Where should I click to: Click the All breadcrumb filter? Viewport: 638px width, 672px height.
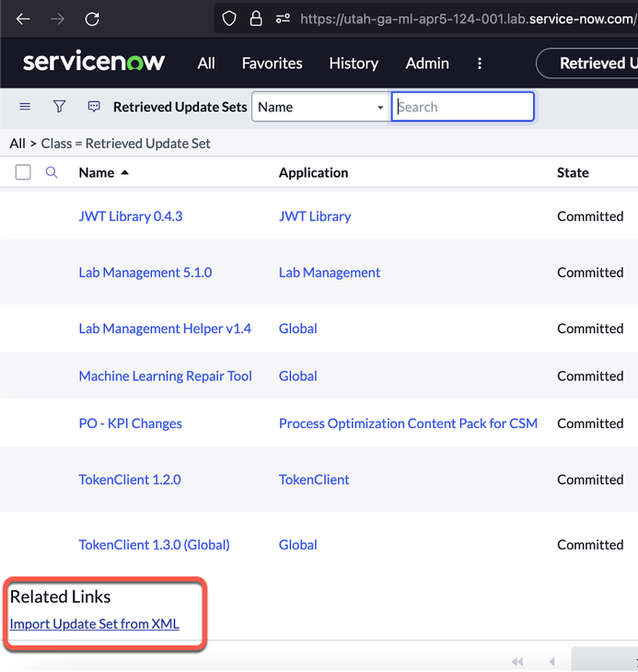pyautogui.click(x=17, y=143)
